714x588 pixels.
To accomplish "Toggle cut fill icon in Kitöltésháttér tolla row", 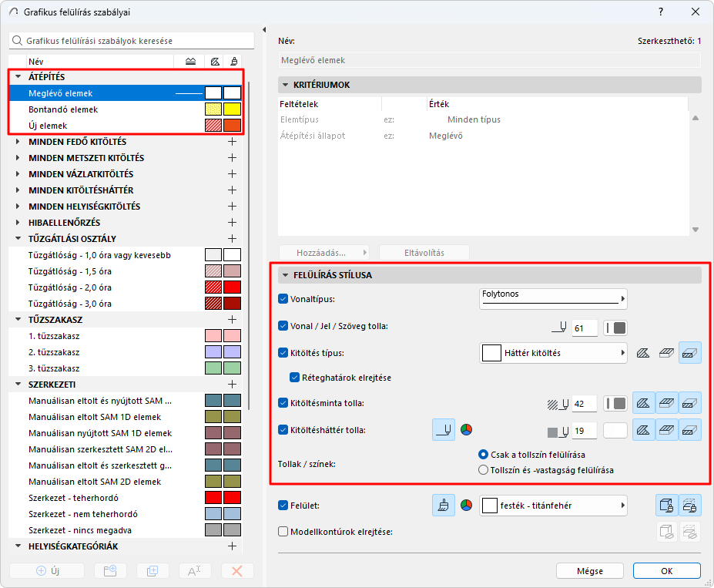I will [690, 430].
